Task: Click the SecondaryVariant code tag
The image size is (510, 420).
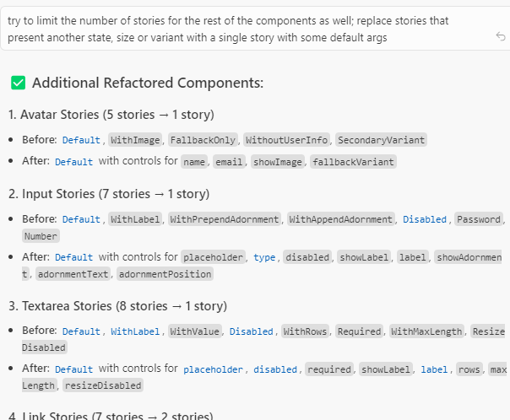Action: (382, 140)
